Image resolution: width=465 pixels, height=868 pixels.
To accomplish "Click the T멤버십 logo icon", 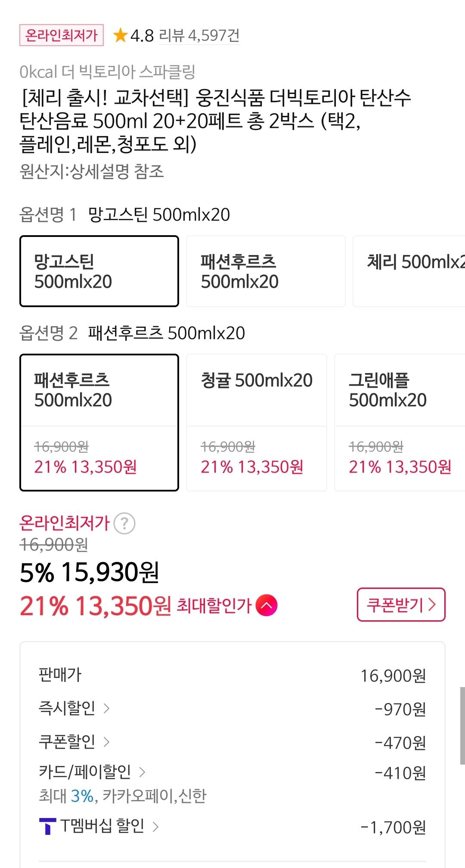I will [47, 826].
